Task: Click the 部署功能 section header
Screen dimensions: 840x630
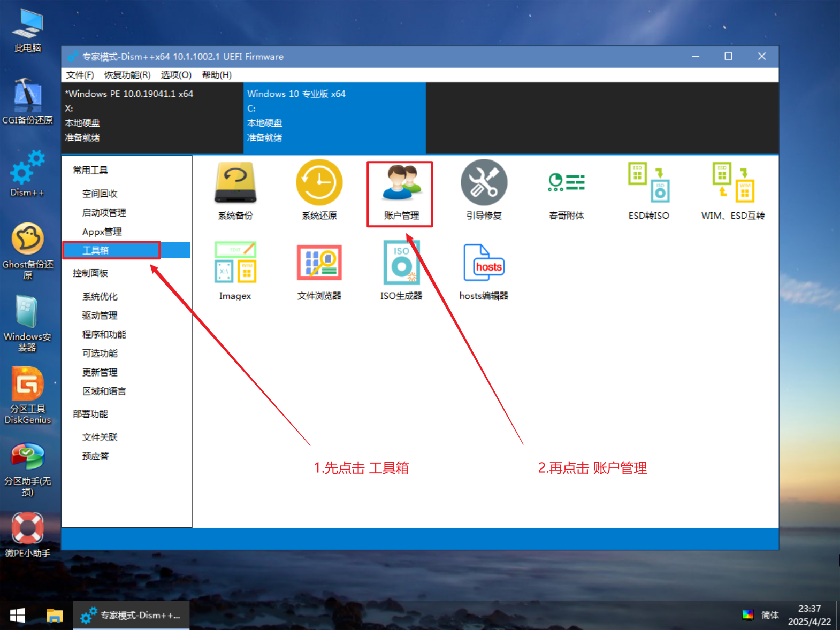Action: pos(90,414)
